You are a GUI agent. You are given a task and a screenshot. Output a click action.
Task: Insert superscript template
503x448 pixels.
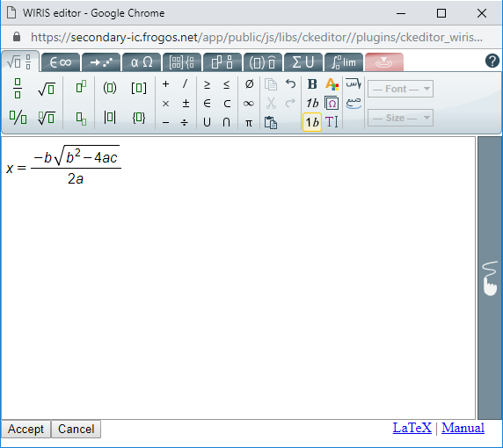[x=81, y=86]
